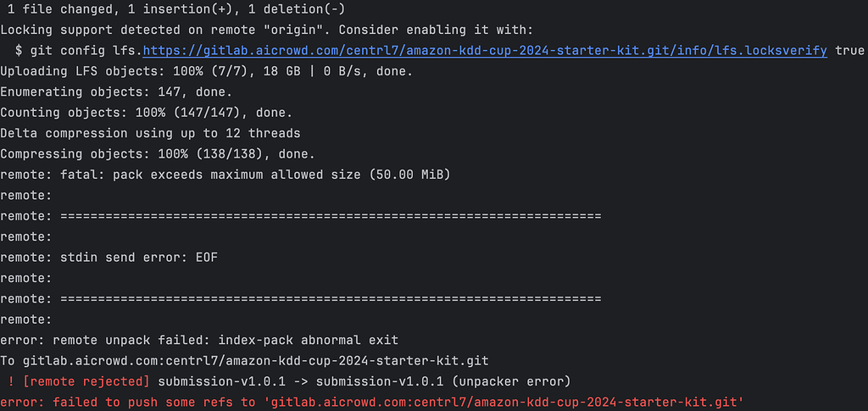Click the 'git config lfs.' command text
This screenshot has width=868, height=411.
tap(86, 51)
